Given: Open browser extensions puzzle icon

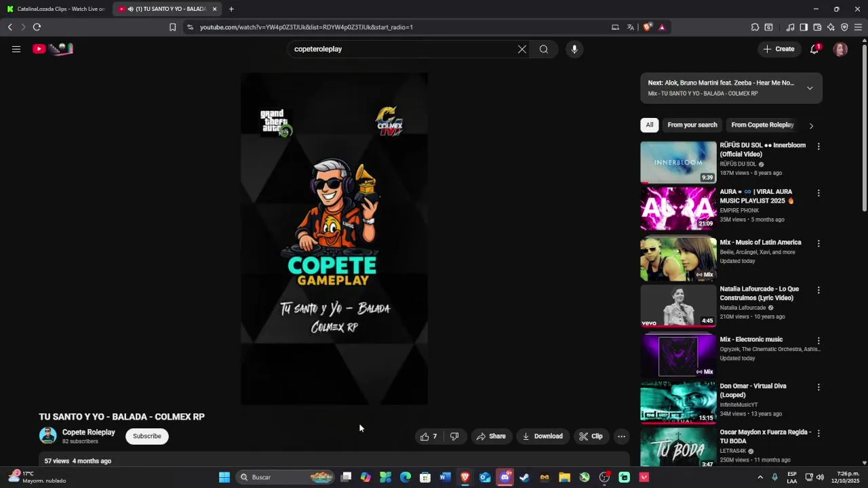Looking at the screenshot, I should point(755,27).
